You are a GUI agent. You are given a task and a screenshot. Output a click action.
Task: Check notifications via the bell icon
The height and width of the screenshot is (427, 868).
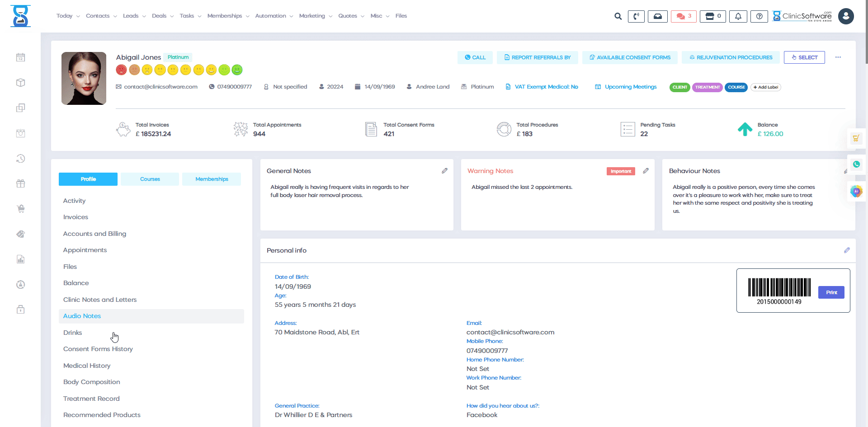[x=738, y=16]
